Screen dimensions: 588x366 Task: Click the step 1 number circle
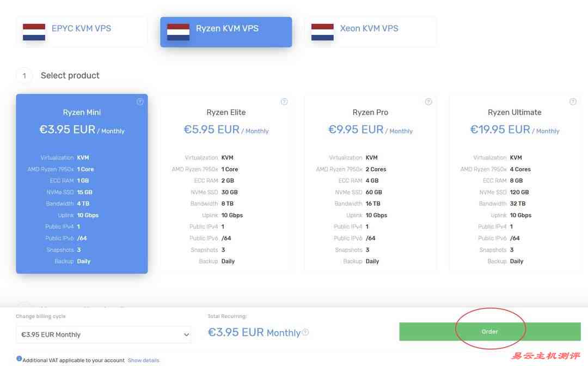click(x=24, y=76)
